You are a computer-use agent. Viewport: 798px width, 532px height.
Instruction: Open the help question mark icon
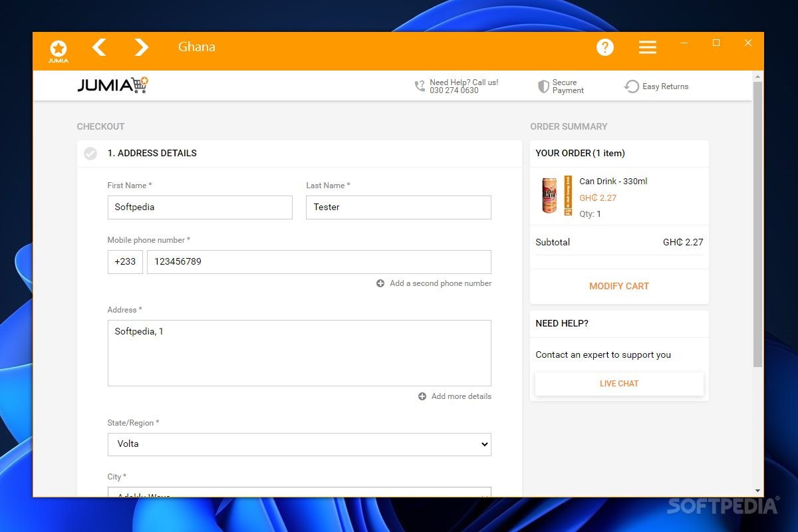[x=605, y=47]
